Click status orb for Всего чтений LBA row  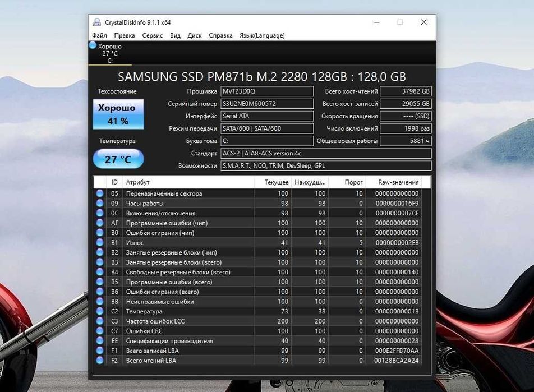coord(100,360)
